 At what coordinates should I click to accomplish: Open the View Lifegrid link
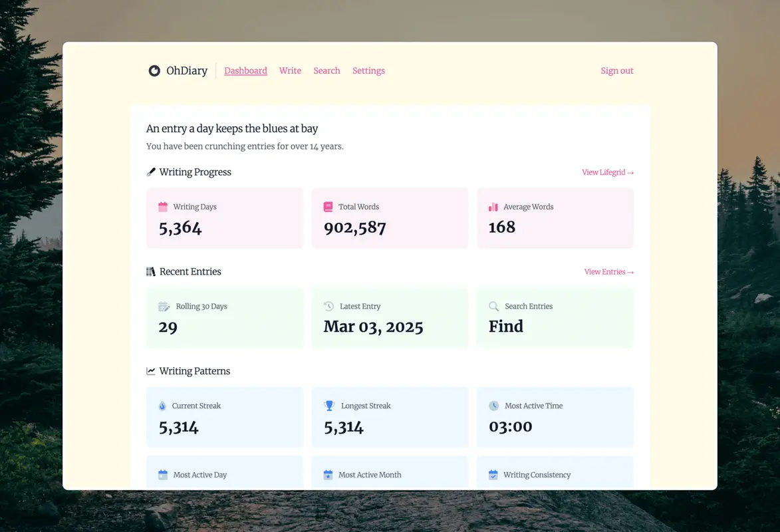(607, 172)
